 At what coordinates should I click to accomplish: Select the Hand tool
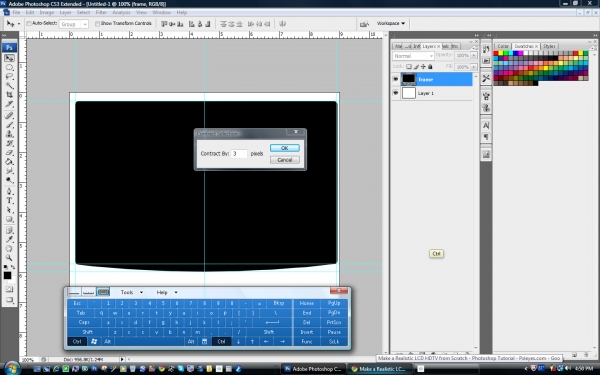click(10, 249)
